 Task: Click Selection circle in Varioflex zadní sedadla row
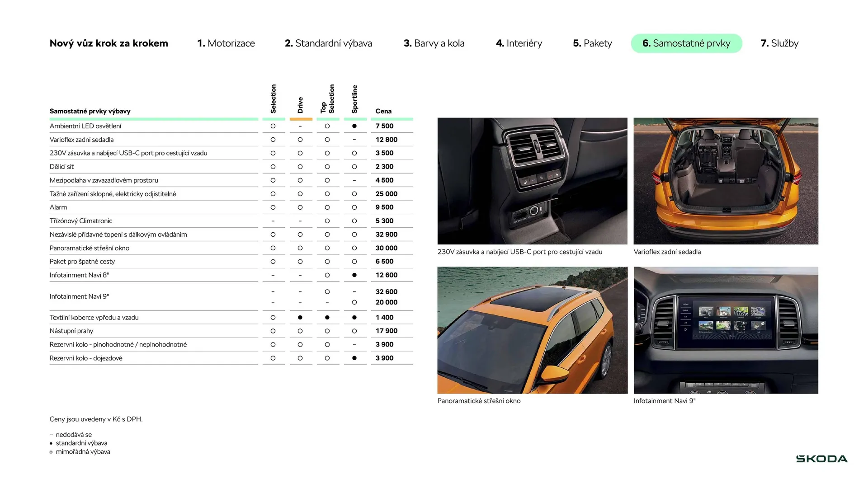pyautogui.click(x=273, y=140)
